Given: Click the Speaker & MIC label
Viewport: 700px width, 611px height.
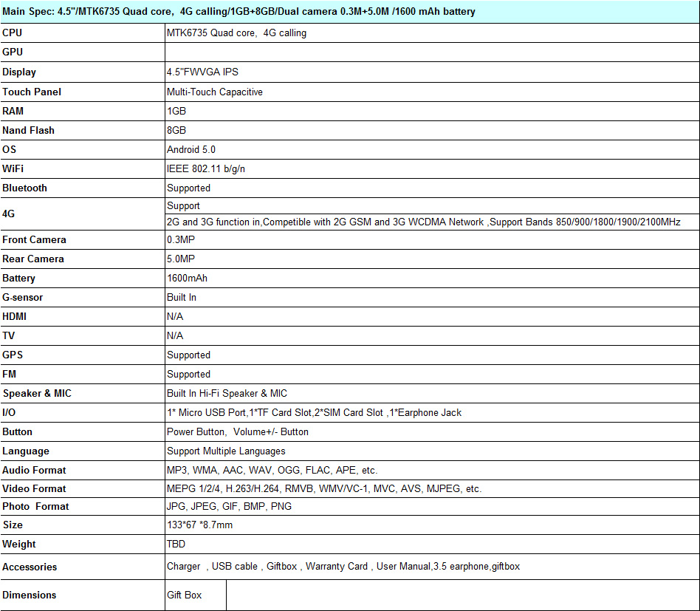Looking at the screenshot, I should [83, 394].
